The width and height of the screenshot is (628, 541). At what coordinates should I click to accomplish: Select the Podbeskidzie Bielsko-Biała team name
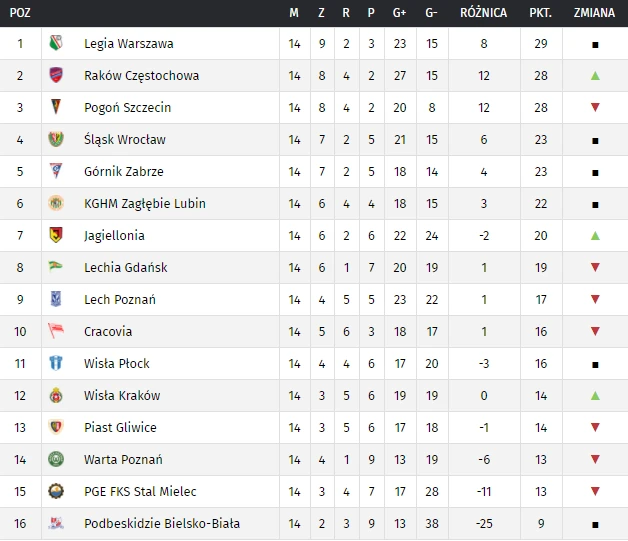[162, 524]
